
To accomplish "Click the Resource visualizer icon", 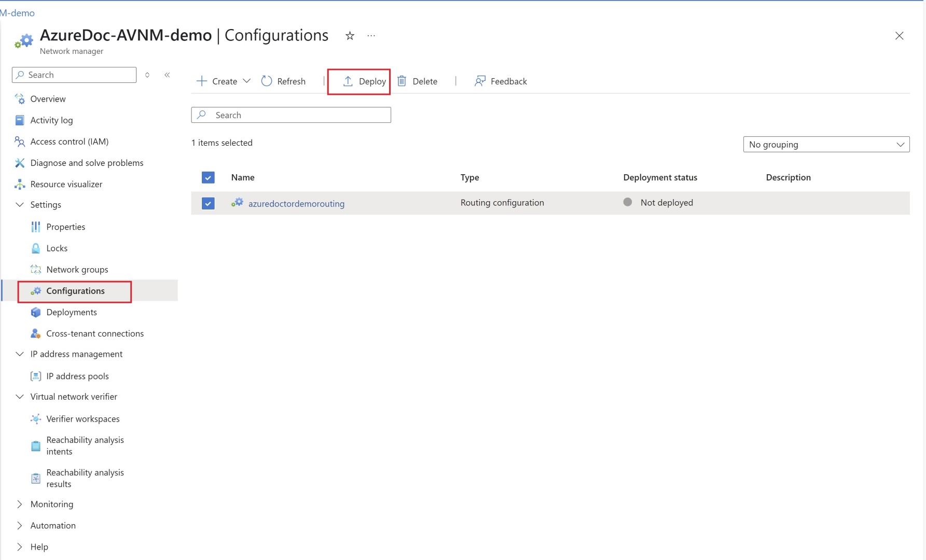I will point(20,184).
